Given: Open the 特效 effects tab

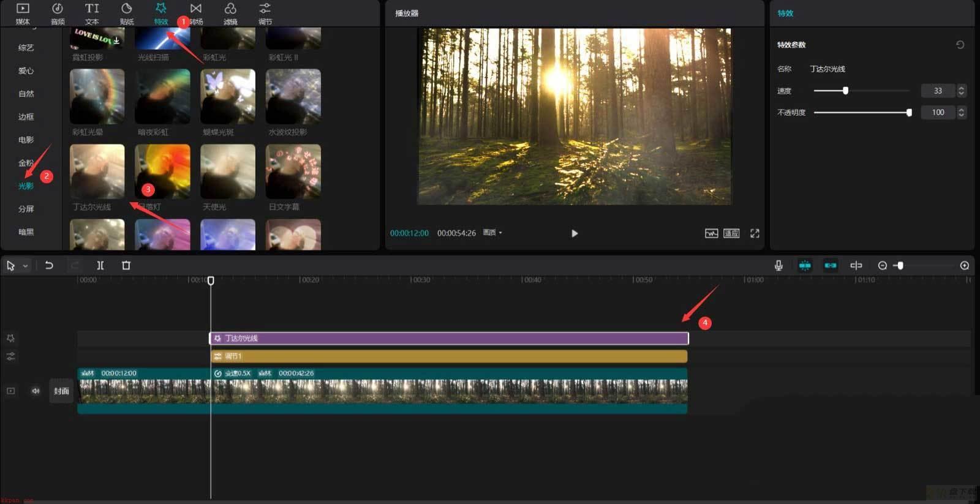Looking at the screenshot, I should pyautogui.click(x=161, y=13).
